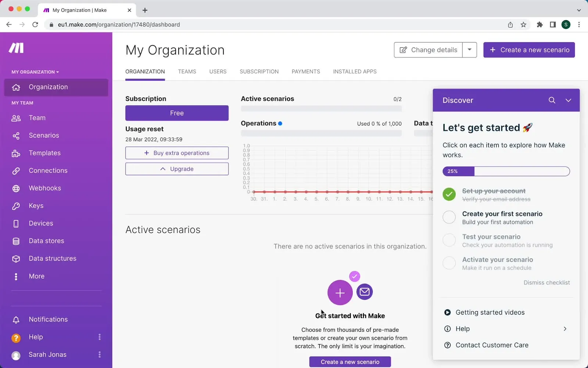This screenshot has width=588, height=368.
Task: Click the browser share icon
Action: 510,25
